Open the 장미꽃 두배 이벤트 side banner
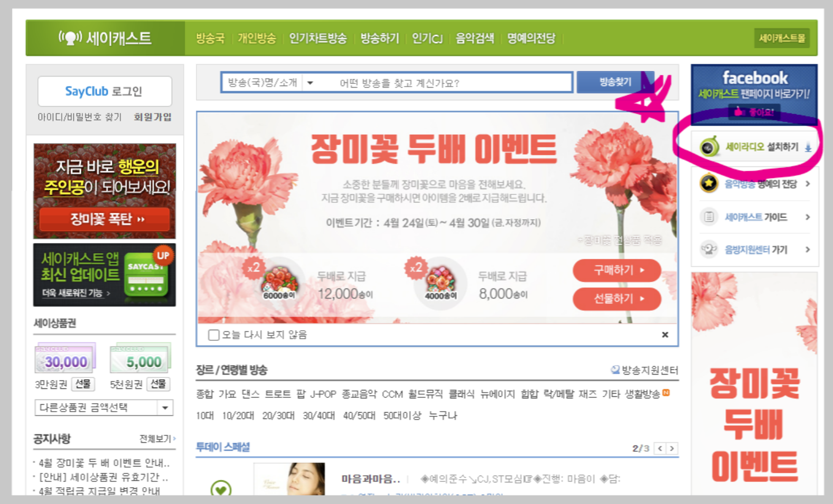The height and width of the screenshot is (504, 833). [754, 384]
